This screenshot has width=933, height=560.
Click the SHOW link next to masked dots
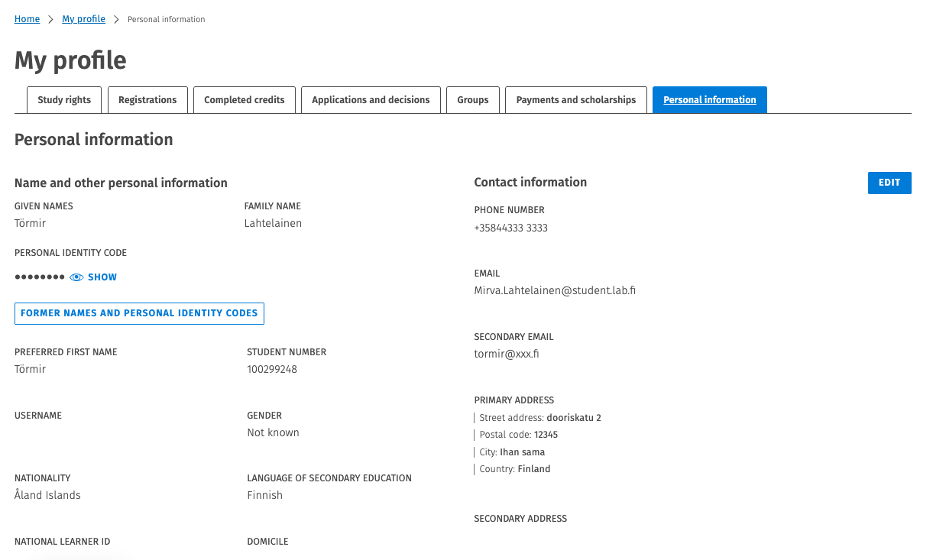point(101,277)
